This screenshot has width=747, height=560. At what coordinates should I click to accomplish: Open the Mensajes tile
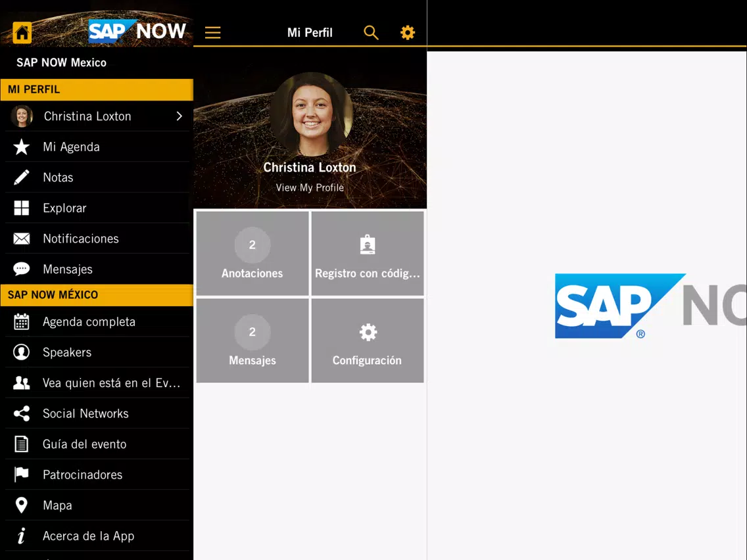pyautogui.click(x=252, y=340)
